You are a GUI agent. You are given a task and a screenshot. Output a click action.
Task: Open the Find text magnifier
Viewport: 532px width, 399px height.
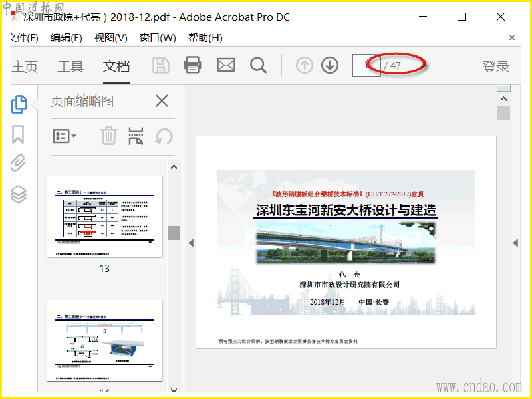[x=258, y=65]
